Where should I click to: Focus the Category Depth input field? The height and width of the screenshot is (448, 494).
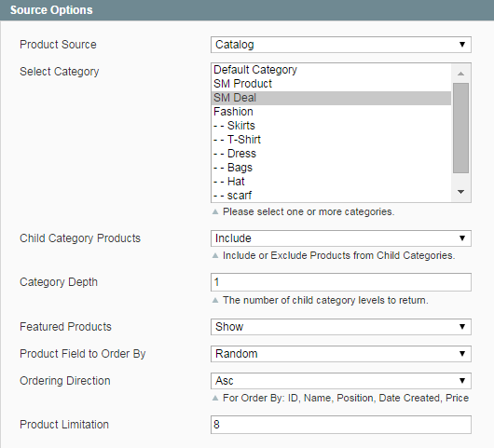[x=341, y=282]
